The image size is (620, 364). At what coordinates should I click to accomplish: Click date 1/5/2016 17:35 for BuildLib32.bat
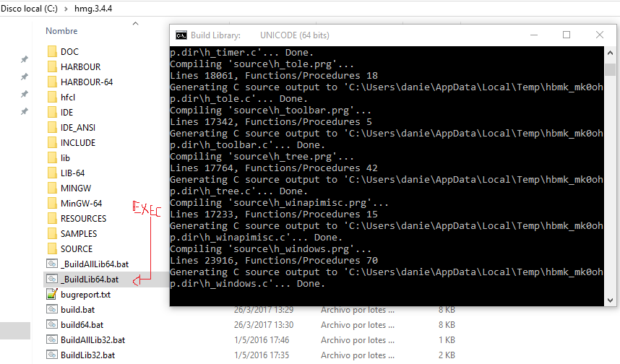point(262,355)
